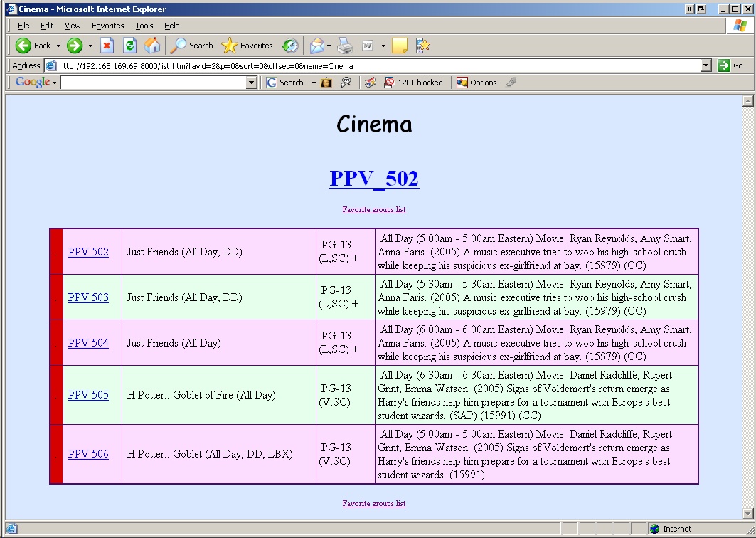The image size is (756, 538).
Task: Click the red marker cell in the PPV 506 row
Action: click(x=56, y=454)
